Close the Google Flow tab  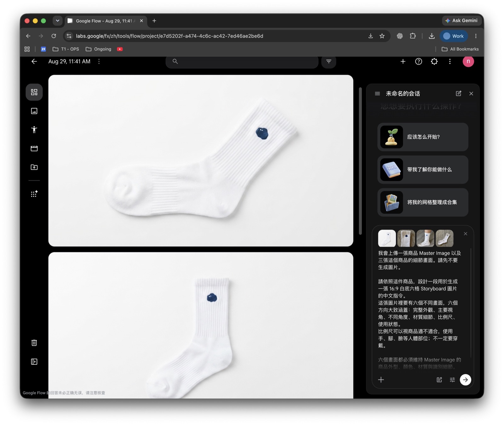click(141, 21)
